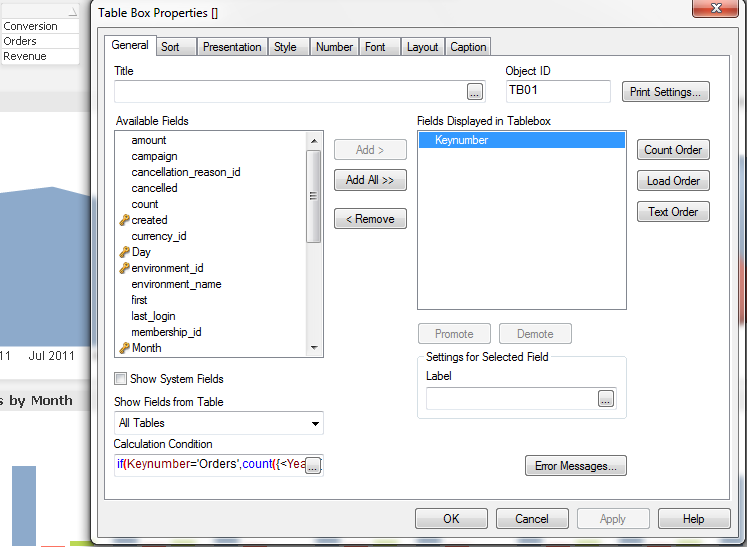Click the Demote button
747x547 pixels.
pos(535,334)
